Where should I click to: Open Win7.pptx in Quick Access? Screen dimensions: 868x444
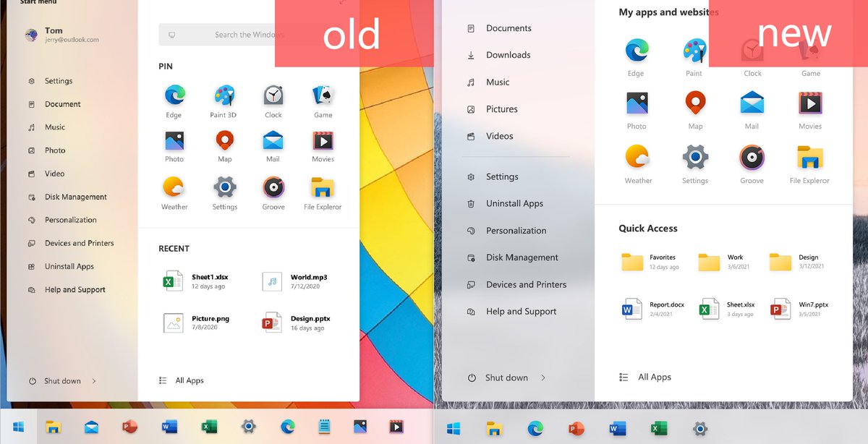pyautogui.click(x=799, y=309)
